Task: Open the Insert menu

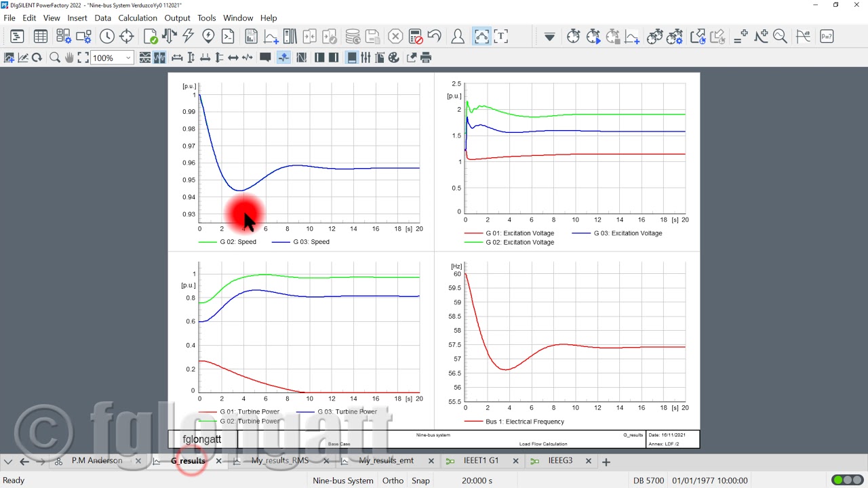Action: (x=77, y=18)
